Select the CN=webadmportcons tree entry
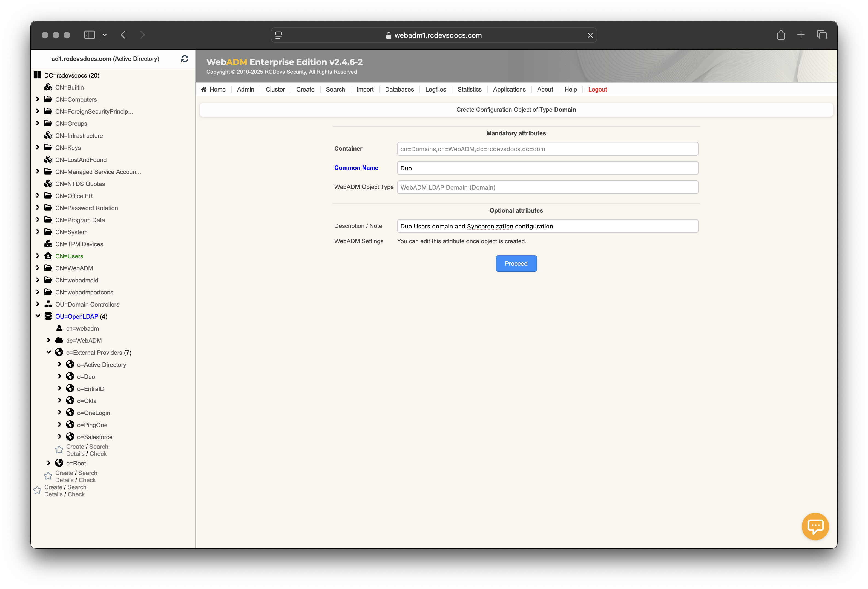Screen dimensions: 868x589 (84, 292)
